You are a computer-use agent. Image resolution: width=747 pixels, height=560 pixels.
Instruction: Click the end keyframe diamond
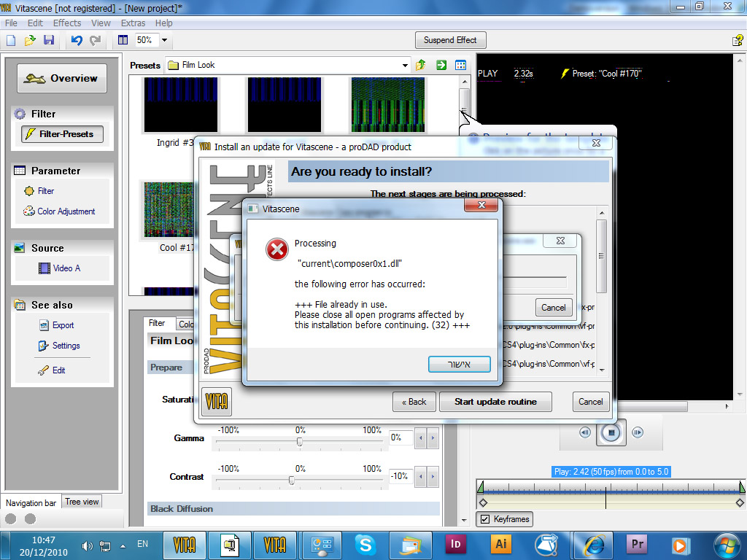point(740,502)
